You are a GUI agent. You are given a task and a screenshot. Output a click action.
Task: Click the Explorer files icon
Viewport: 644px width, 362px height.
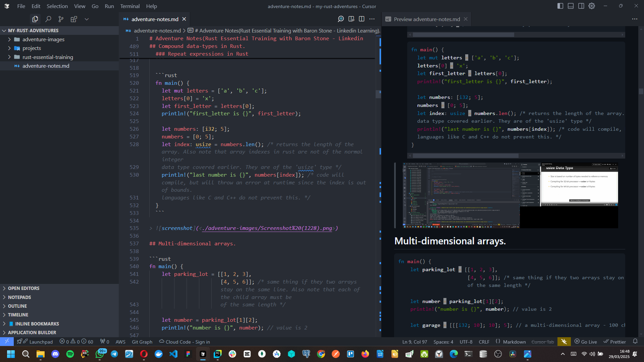point(35,19)
